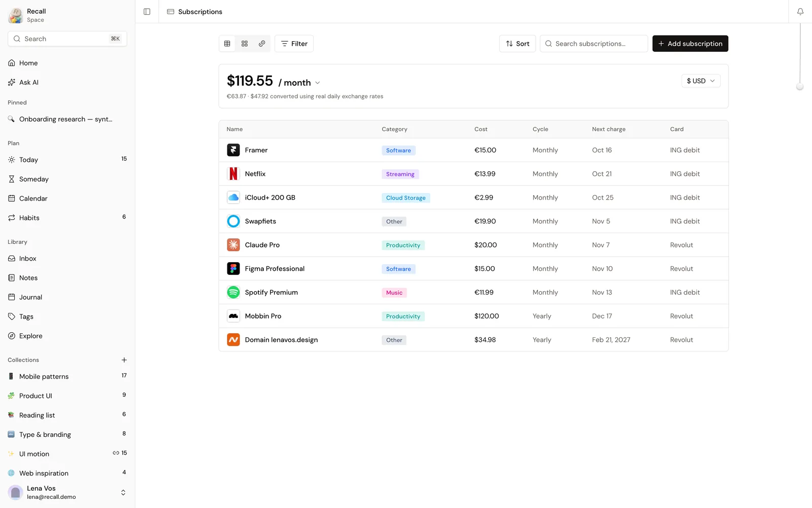
Task: Go to Home
Action: [x=67, y=63]
